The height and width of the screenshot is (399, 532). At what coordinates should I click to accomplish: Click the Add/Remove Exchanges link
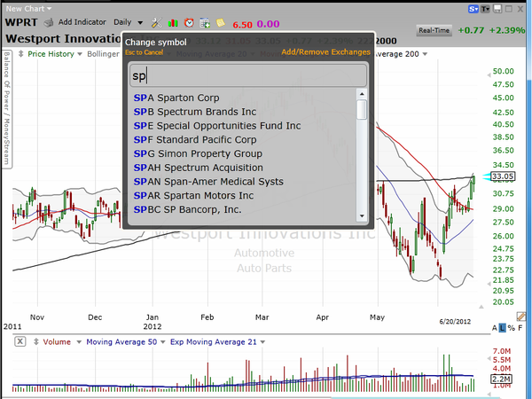[x=325, y=52]
